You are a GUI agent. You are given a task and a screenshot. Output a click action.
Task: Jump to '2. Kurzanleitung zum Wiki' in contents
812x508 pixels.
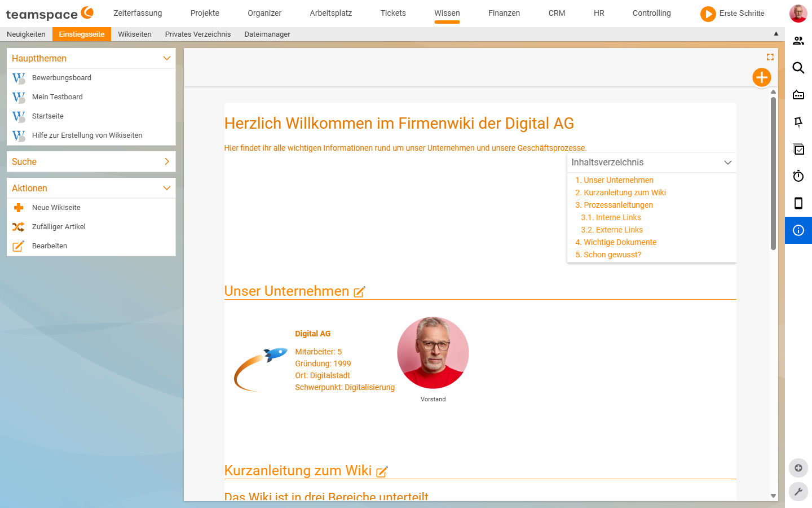(x=620, y=192)
